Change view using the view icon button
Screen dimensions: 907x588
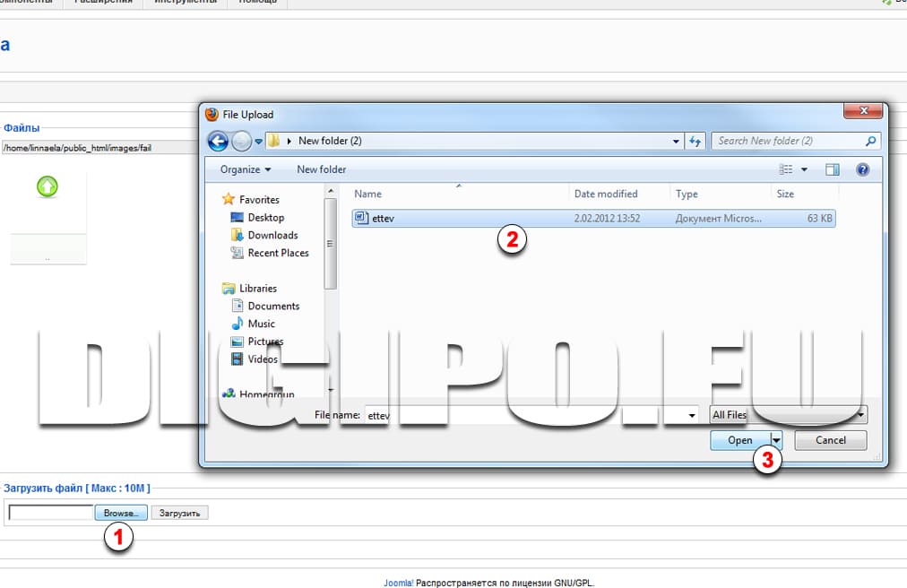click(x=787, y=169)
